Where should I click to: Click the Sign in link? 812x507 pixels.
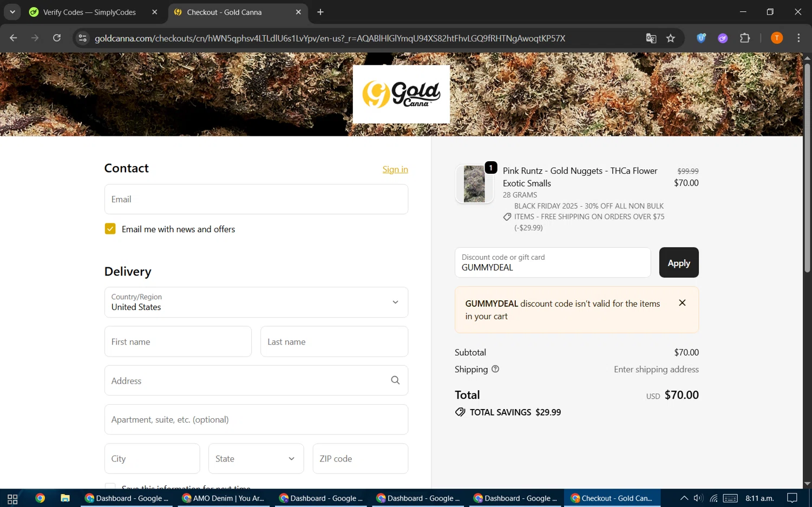[395, 169]
